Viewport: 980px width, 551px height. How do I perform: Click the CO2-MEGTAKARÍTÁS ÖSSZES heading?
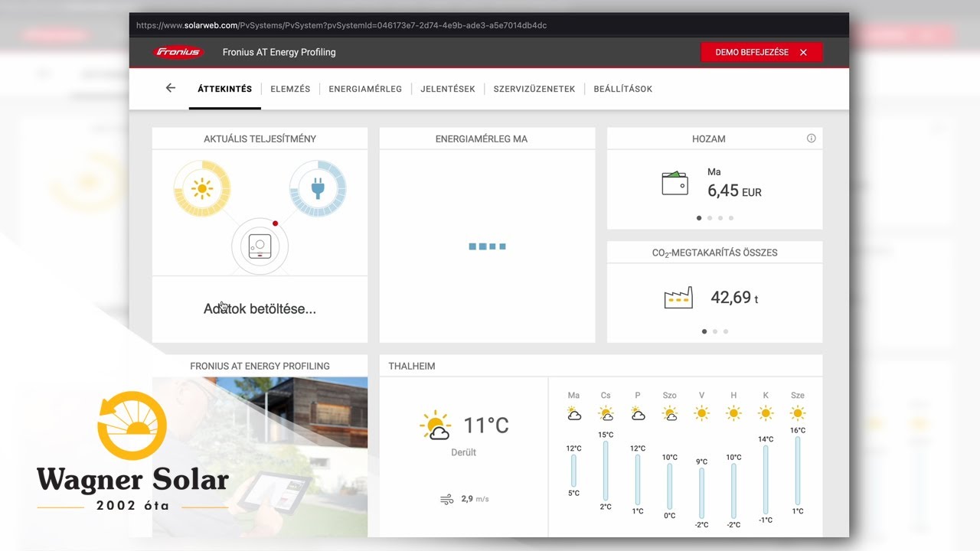click(x=715, y=253)
